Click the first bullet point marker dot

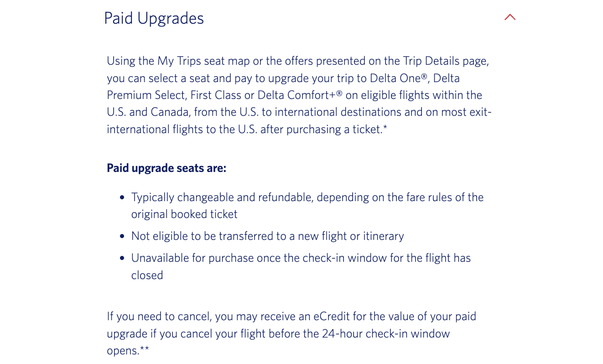[122, 197]
